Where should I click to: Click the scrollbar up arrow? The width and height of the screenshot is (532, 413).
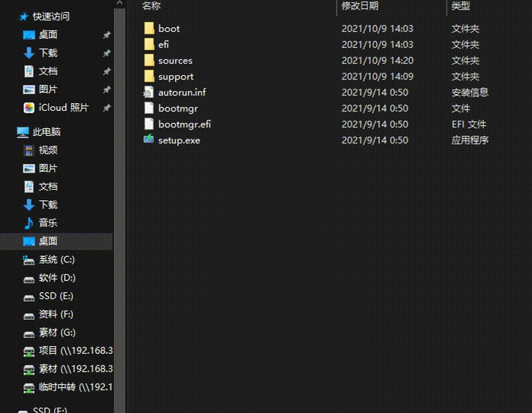[120, 3]
